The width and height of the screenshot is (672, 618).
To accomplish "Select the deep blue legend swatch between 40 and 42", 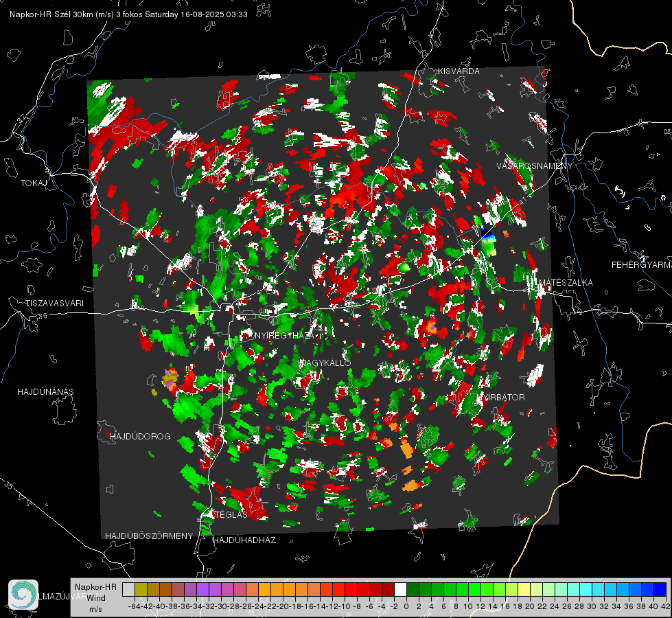I will coord(660,590).
